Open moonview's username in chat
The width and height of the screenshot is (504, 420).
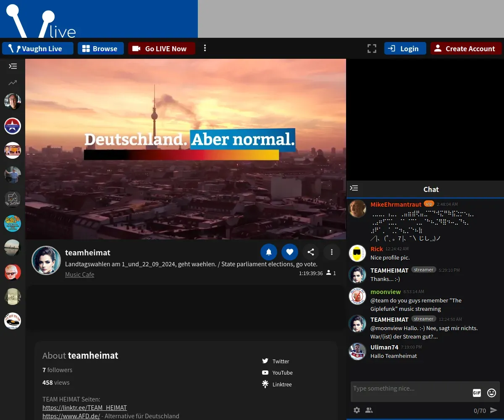click(x=386, y=291)
